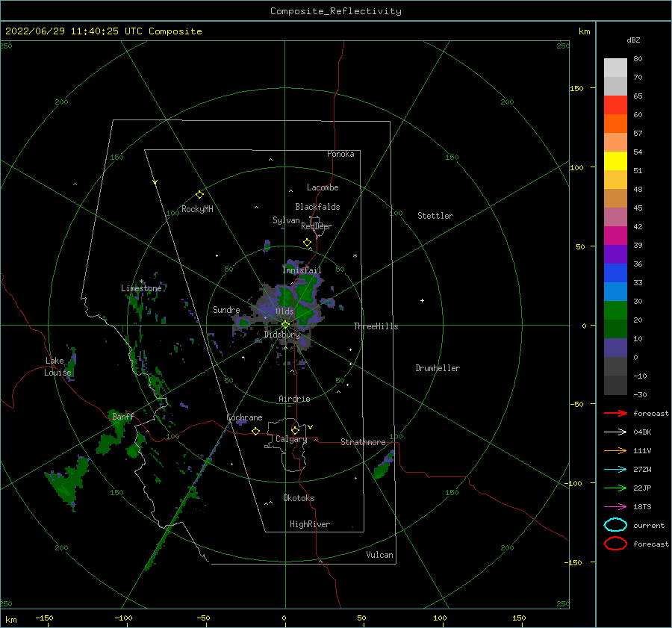Select the white 04DK arrow legend icon

pyautogui.click(x=615, y=432)
